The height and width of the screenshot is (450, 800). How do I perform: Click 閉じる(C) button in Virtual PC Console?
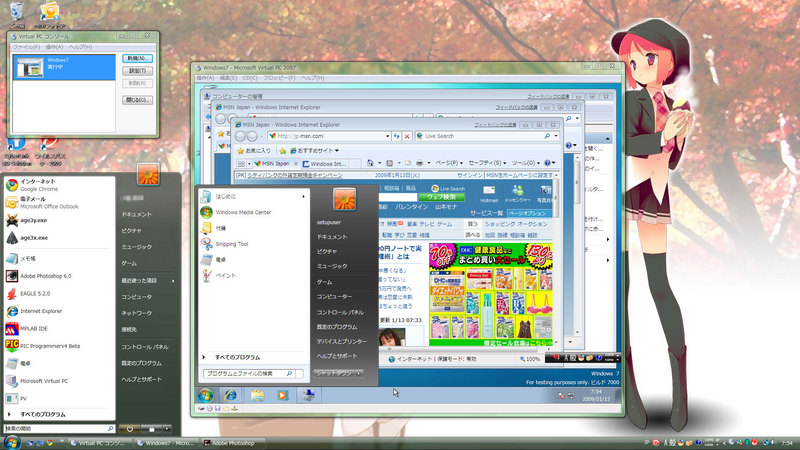pyautogui.click(x=137, y=100)
